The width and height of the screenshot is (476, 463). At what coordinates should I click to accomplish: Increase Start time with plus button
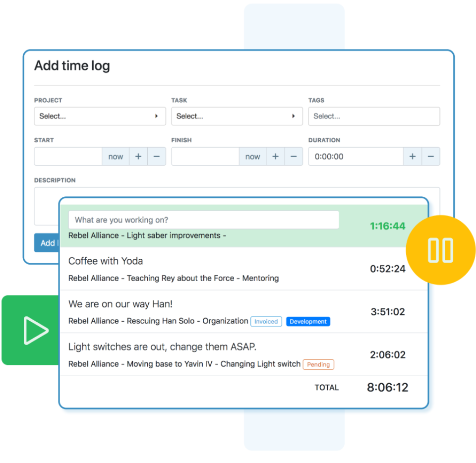click(138, 157)
